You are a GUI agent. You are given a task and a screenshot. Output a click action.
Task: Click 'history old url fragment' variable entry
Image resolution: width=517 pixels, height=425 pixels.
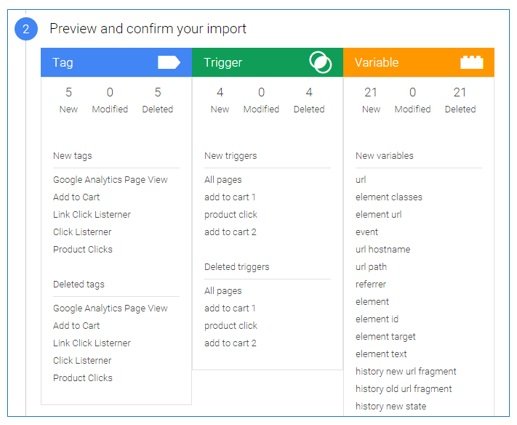tap(404, 389)
